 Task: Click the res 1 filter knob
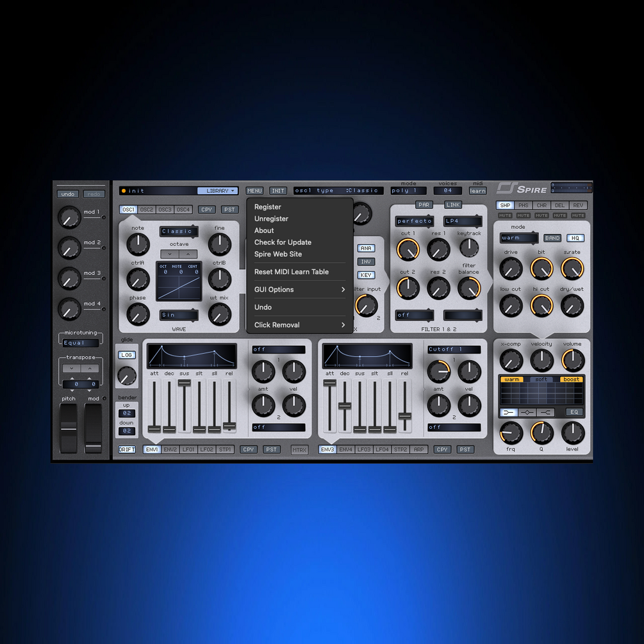438,249
